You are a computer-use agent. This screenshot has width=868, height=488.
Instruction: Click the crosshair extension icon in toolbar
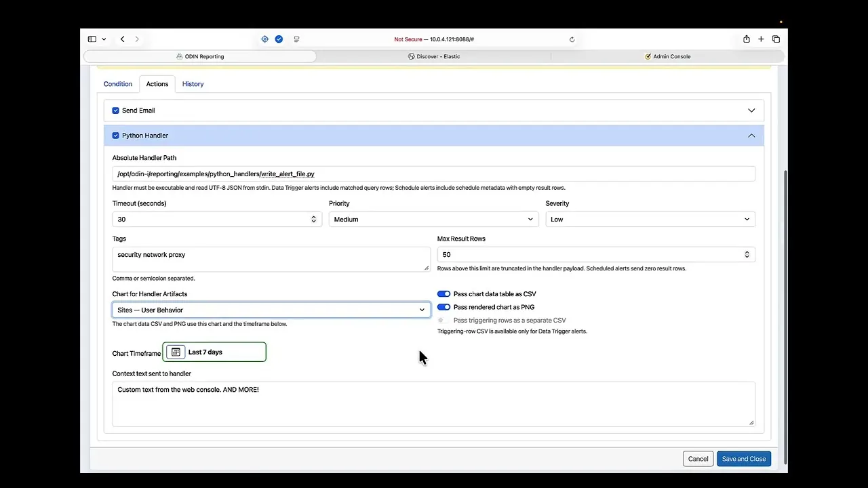point(264,39)
